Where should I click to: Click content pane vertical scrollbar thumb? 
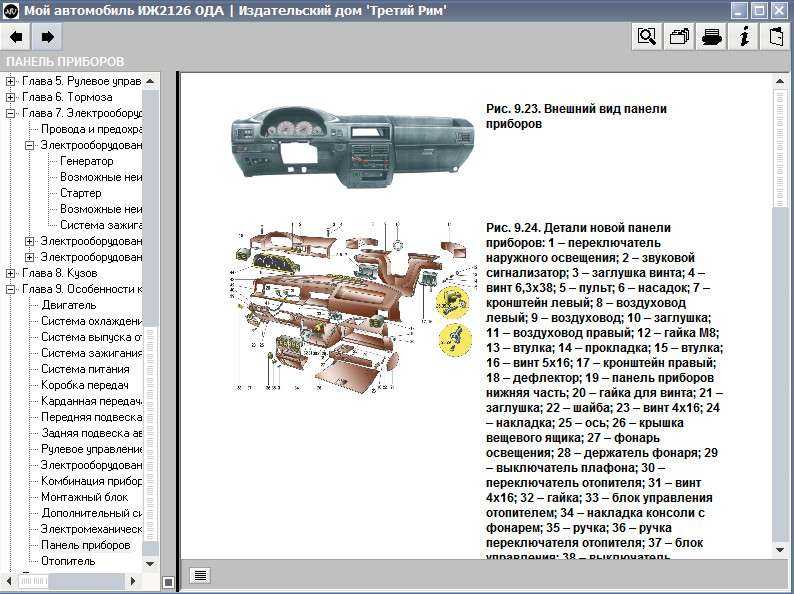click(x=779, y=148)
